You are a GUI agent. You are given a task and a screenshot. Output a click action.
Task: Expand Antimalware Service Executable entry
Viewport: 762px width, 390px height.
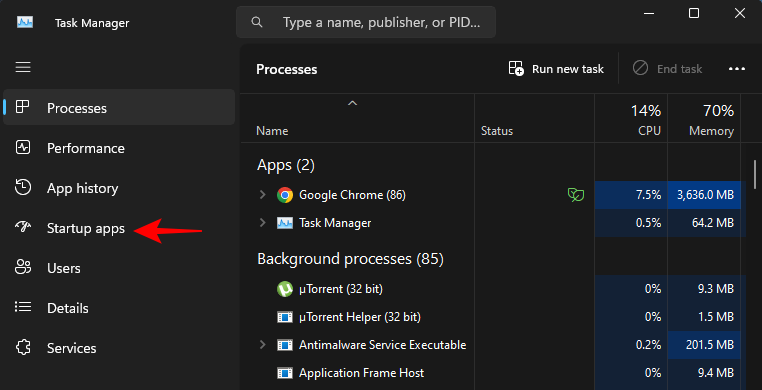262,345
